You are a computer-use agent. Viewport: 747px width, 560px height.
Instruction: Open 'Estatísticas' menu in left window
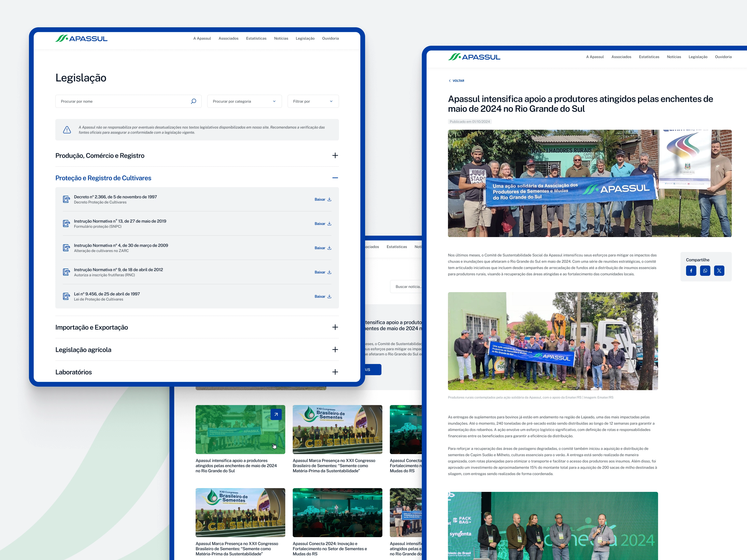click(256, 38)
